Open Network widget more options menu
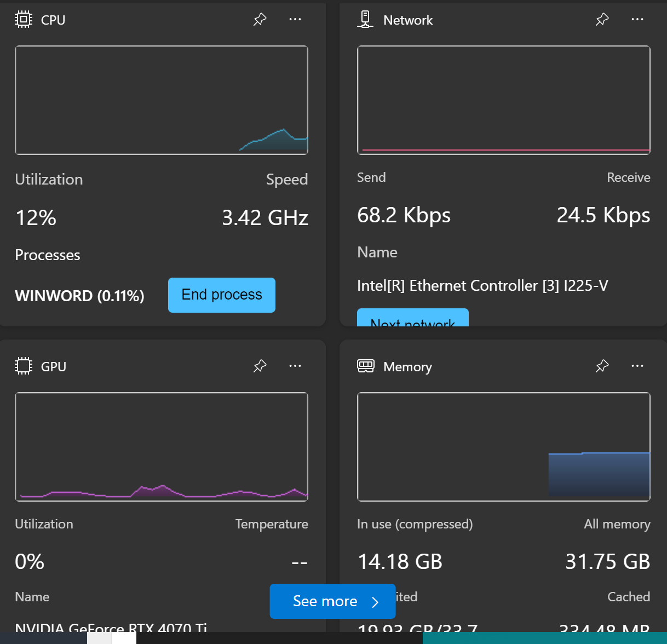This screenshot has height=644, width=667. coord(637,20)
